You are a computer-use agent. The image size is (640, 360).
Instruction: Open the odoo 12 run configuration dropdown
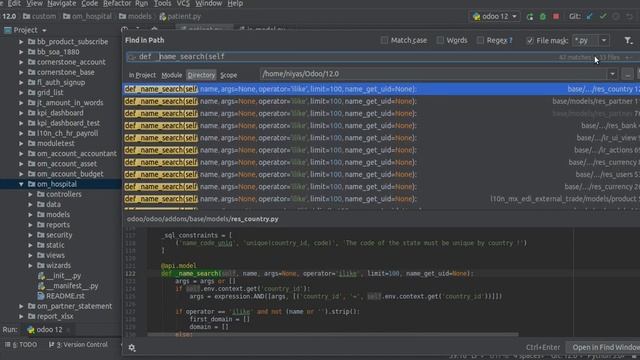coord(514,17)
